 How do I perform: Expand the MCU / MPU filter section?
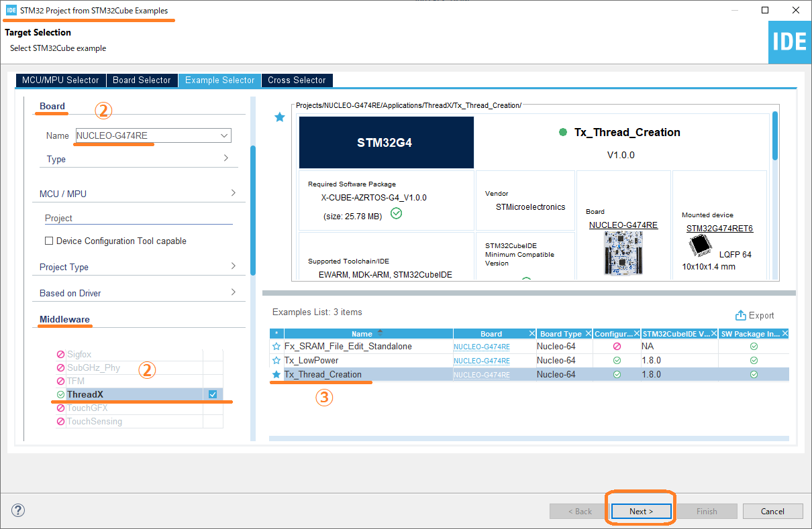tap(233, 193)
